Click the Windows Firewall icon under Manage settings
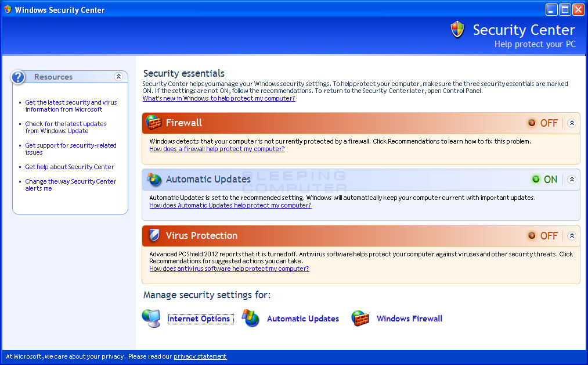The width and height of the screenshot is (588, 365). tap(360, 318)
